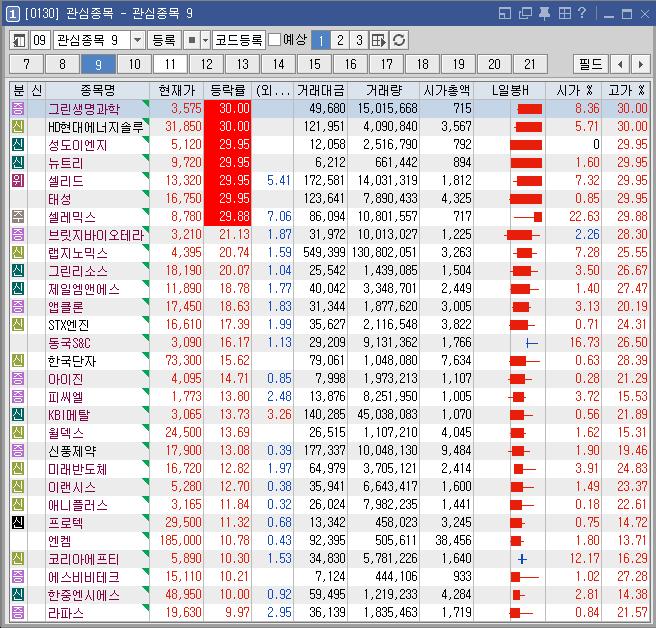Select stock 신풍제약
The image size is (656, 628).
coord(72,451)
